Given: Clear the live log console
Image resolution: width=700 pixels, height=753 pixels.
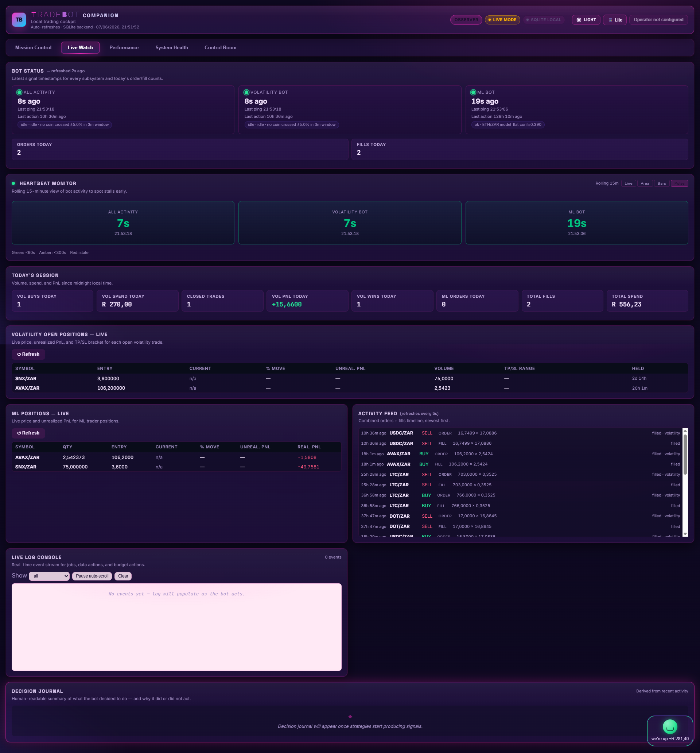Looking at the screenshot, I should click(123, 576).
